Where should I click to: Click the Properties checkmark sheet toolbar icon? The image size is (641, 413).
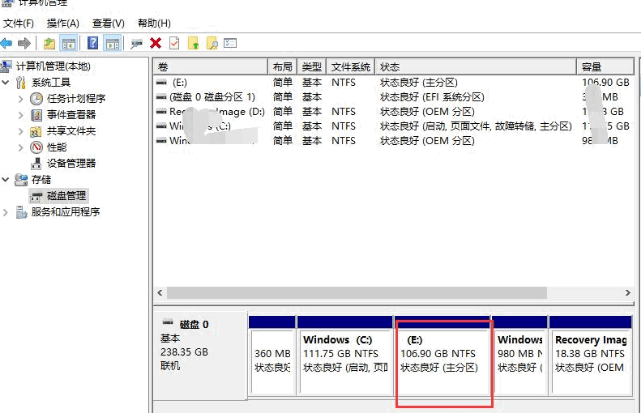pos(174,43)
